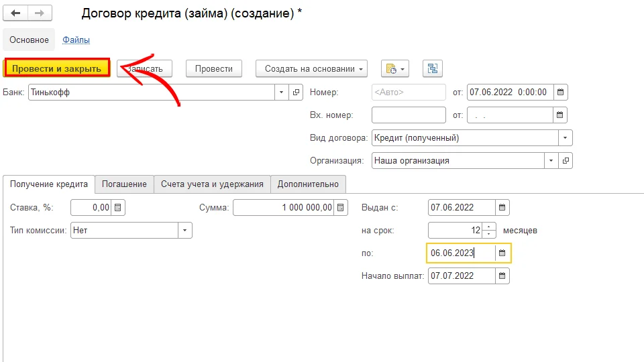Open the Создать на основании dropdown
This screenshot has height=362, width=644.
pyautogui.click(x=312, y=68)
